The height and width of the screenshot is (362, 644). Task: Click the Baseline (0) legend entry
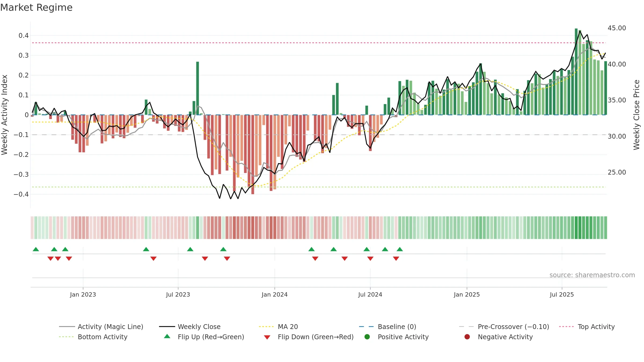click(x=388, y=327)
